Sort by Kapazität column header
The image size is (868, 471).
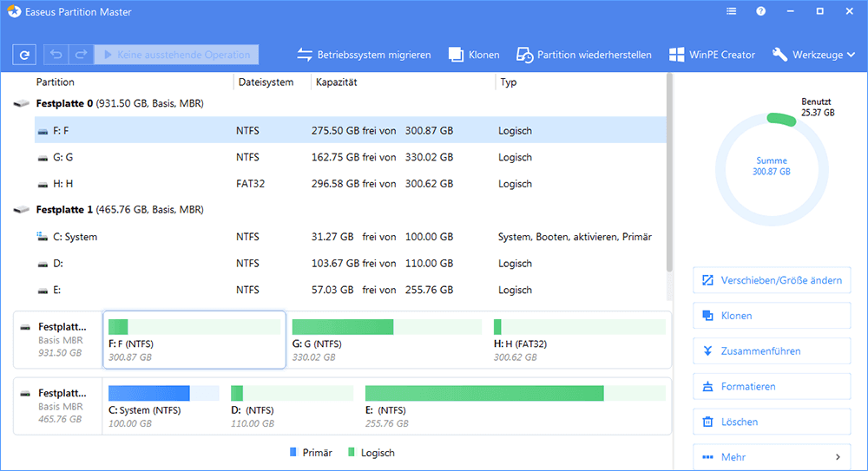[336, 82]
